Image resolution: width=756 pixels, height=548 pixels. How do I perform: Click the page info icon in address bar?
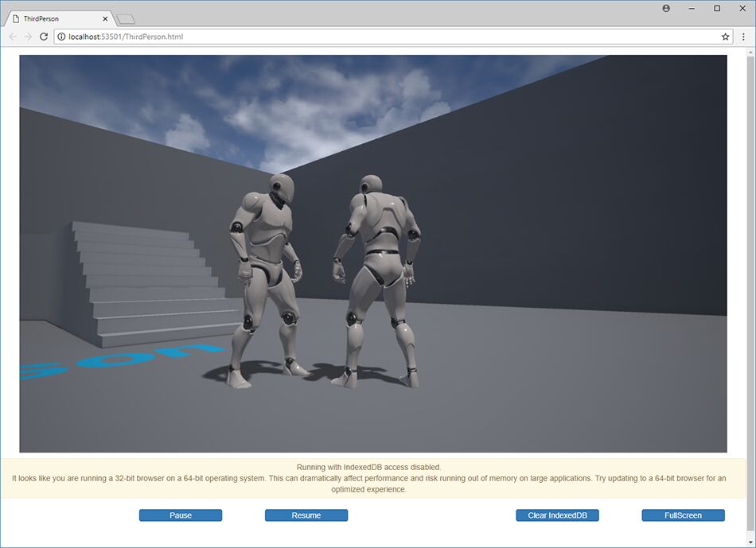click(62, 36)
